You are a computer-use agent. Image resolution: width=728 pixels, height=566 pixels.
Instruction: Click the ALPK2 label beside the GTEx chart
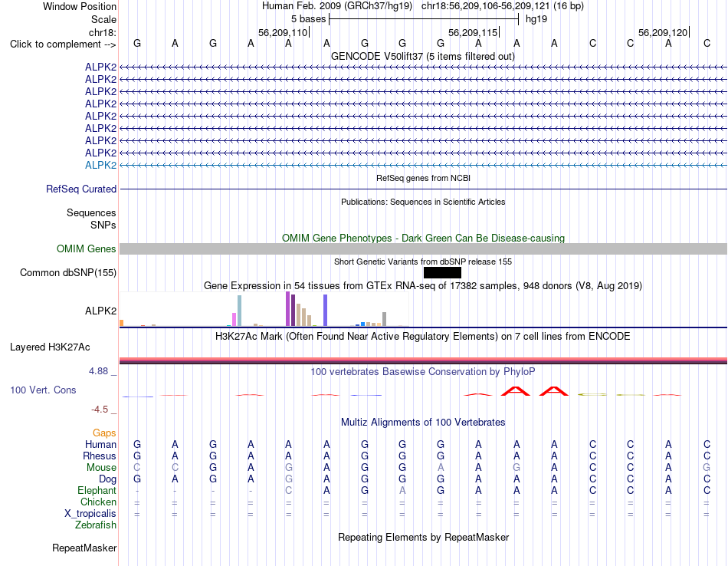pos(100,311)
